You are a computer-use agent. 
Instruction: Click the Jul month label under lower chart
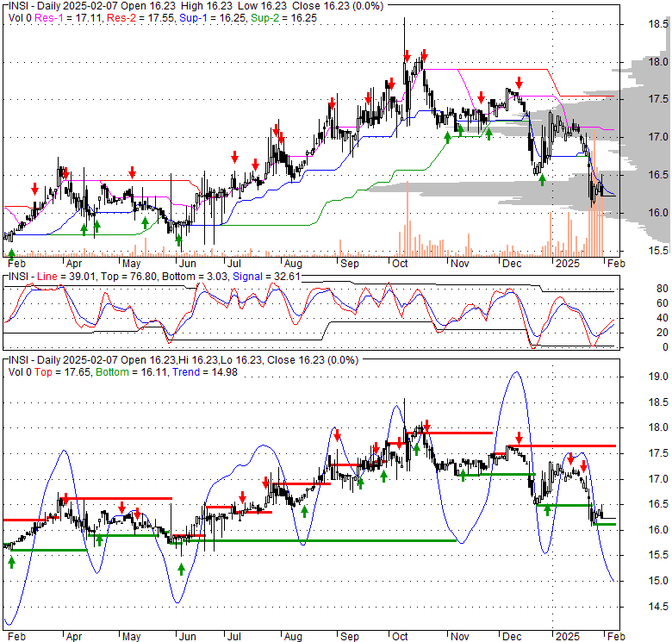click(x=234, y=637)
